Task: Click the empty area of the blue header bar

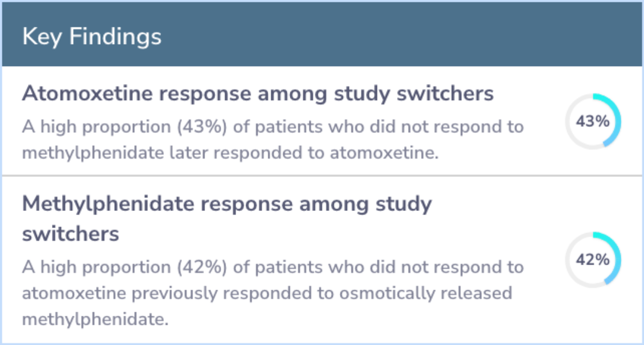Action: [x=402, y=35]
